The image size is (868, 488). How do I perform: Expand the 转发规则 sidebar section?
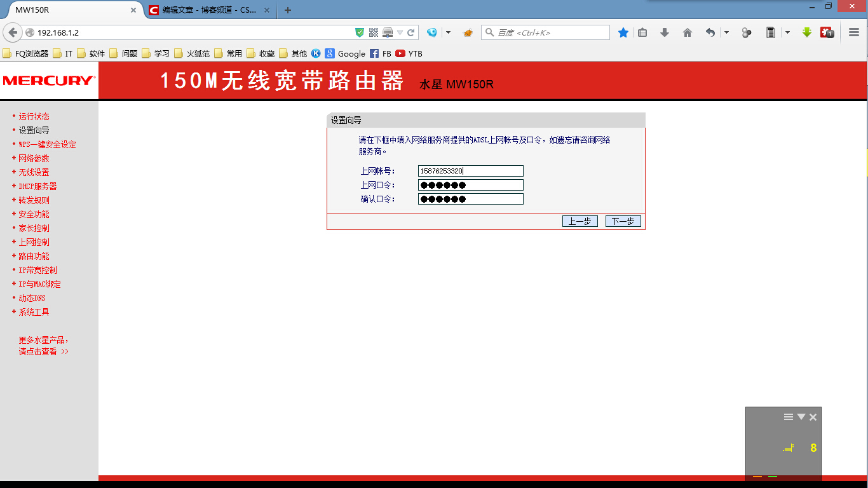tap(34, 200)
